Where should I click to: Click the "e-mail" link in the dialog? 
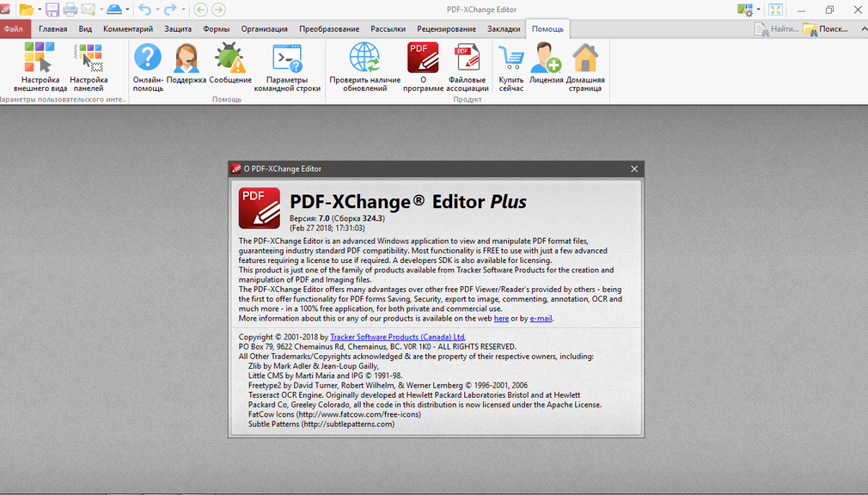point(541,318)
